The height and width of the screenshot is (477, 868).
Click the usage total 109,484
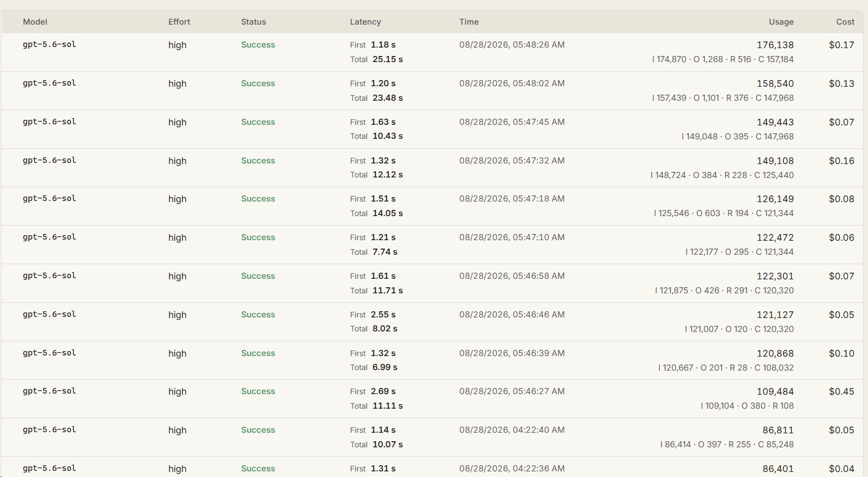pyautogui.click(x=775, y=391)
